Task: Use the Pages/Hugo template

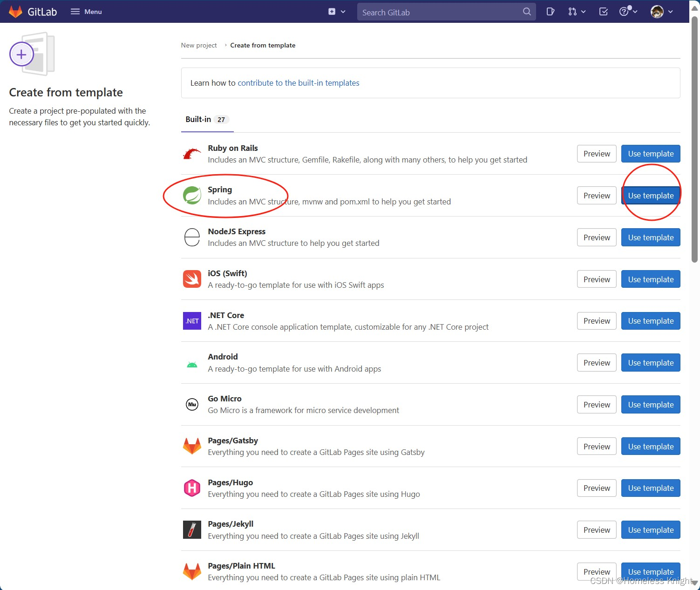Action: 651,488
